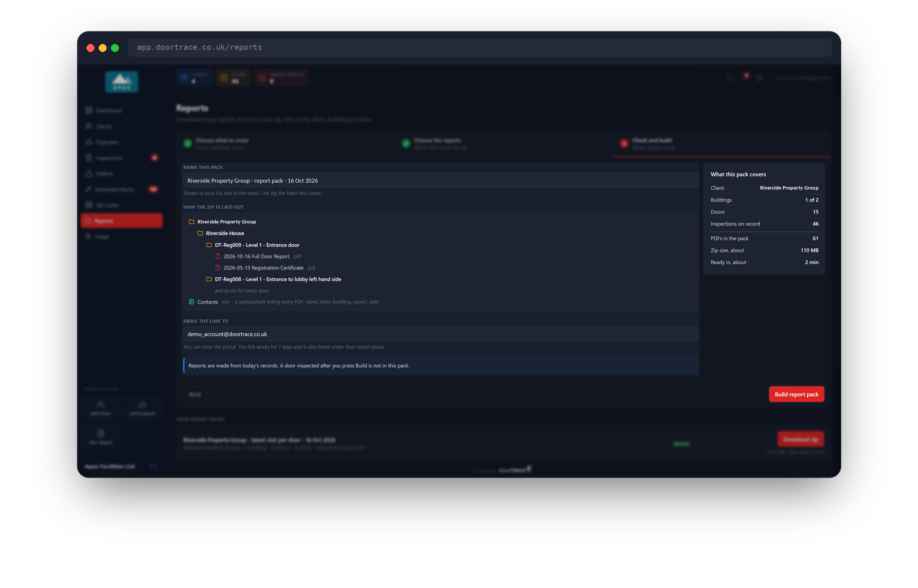Open the notification bell in the header
Screen dimensions: 918x588
tap(745, 77)
